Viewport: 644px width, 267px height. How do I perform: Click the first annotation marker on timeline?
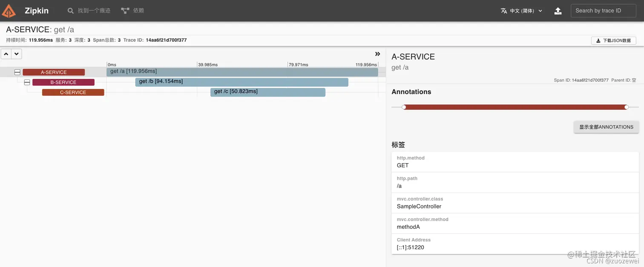tap(404, 107)
